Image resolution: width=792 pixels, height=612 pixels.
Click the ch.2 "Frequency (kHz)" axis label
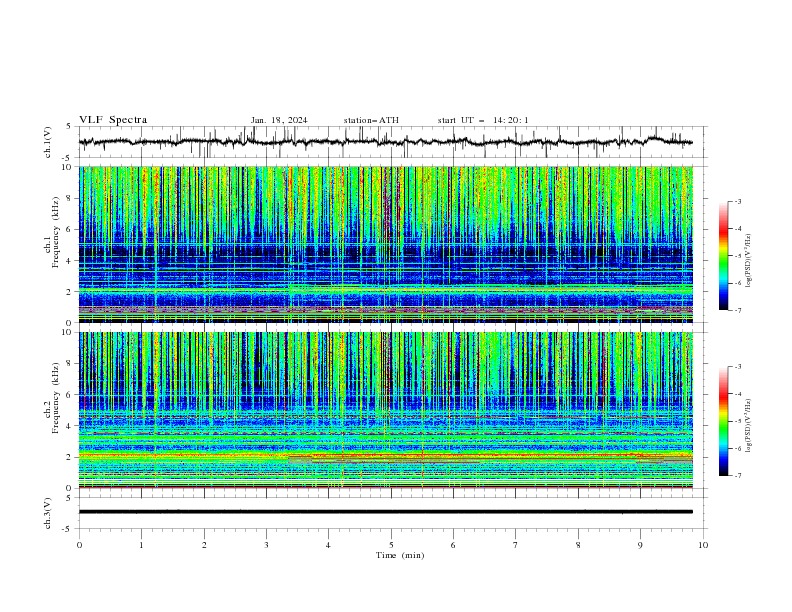click(x=56, y=398)
